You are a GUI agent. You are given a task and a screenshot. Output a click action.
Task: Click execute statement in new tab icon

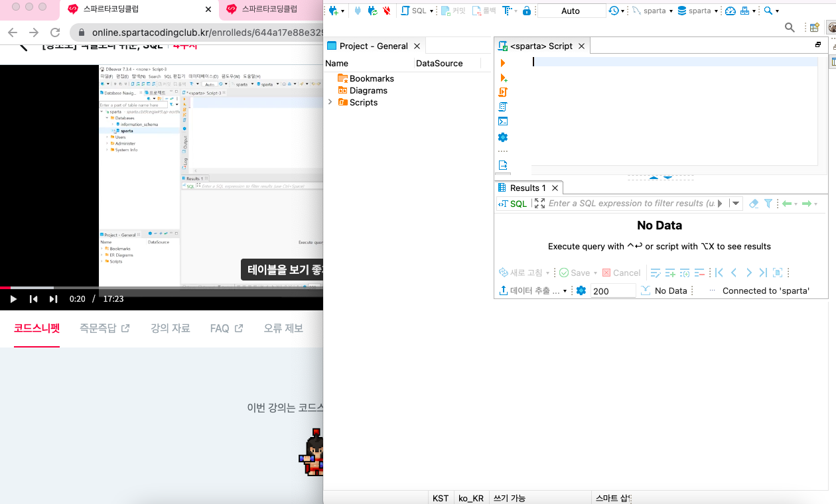pyautogui.click(x=503, y=78)
